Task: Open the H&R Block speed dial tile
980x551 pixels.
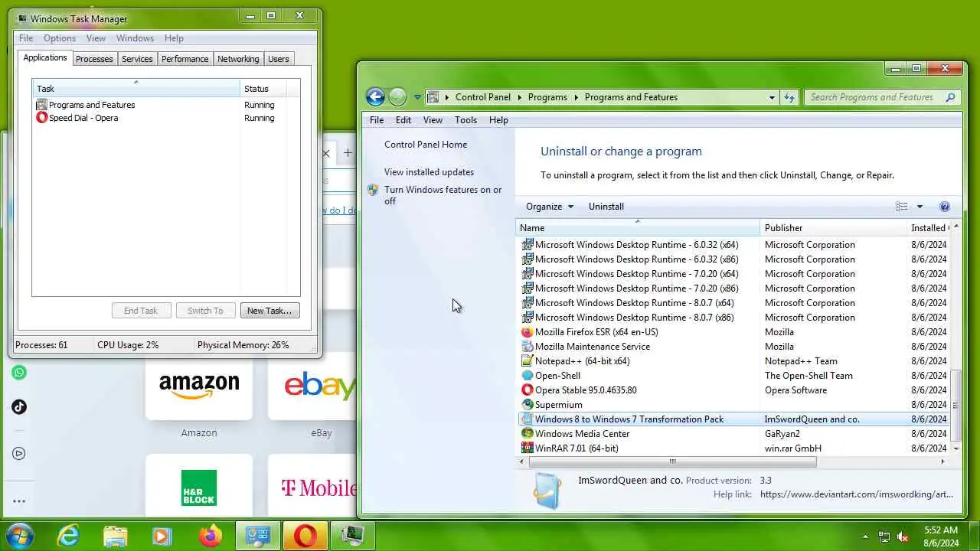Action: click(x=199, y=486)
